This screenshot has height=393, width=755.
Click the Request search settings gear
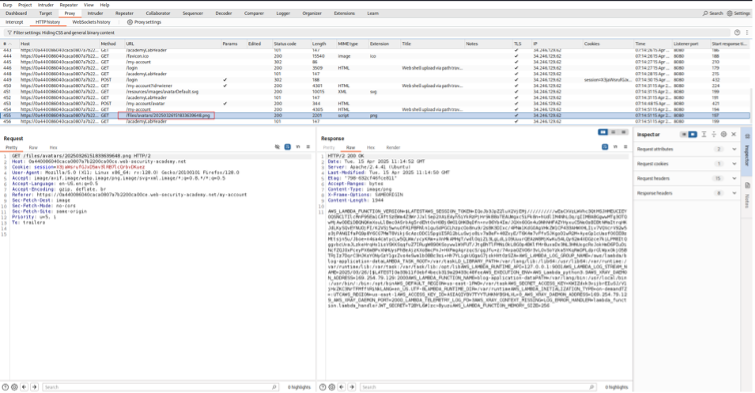[x=14, y=387]
